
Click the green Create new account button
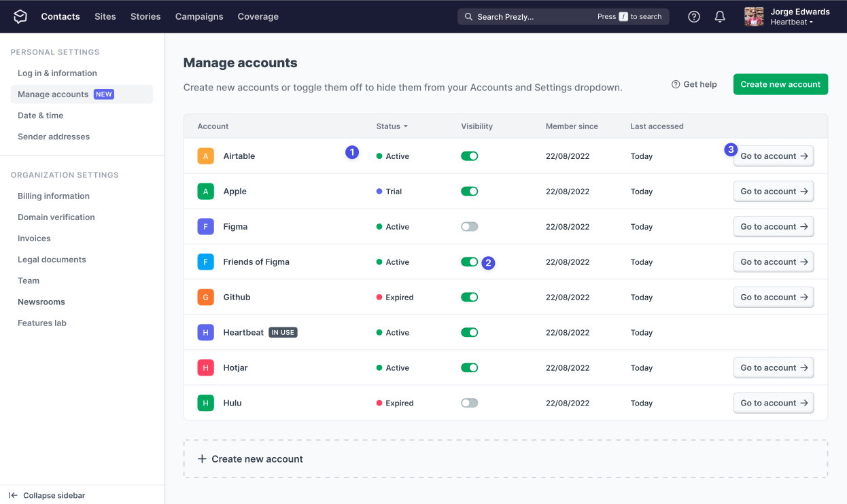click(780, 84)
